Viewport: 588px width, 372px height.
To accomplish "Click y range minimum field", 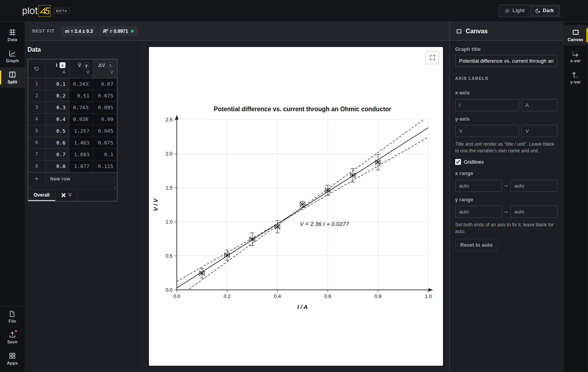I will pos(478,212).
